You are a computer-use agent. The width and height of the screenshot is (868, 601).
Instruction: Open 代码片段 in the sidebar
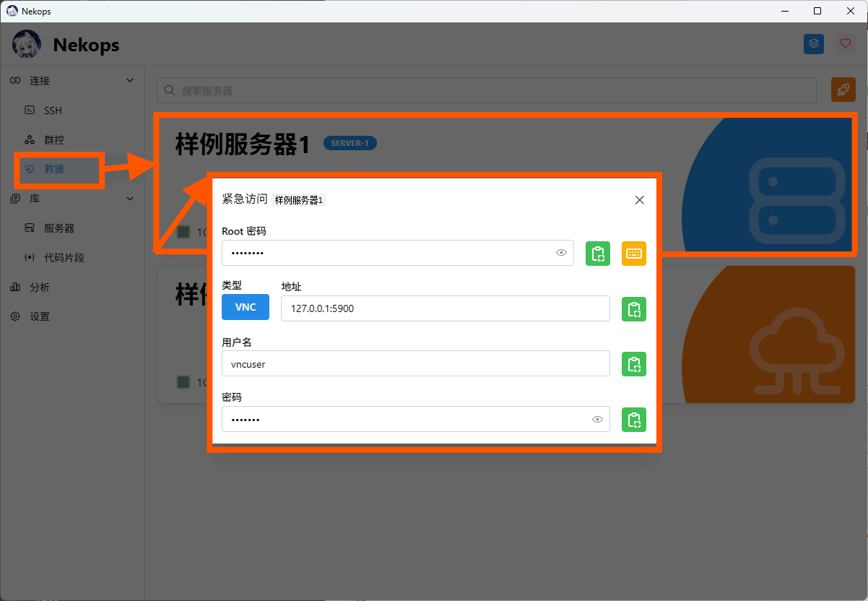64,258
